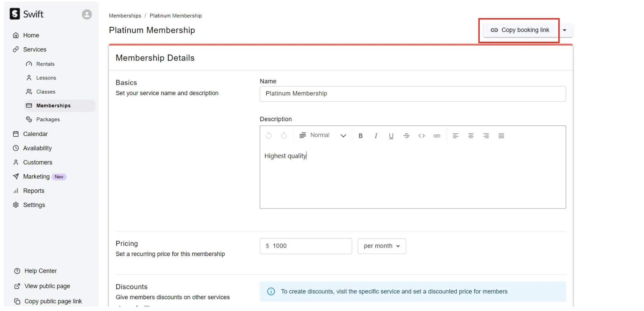Go to Calendar in the sidebar
Screen dimensions: 644x311
[x=35, y=134]
